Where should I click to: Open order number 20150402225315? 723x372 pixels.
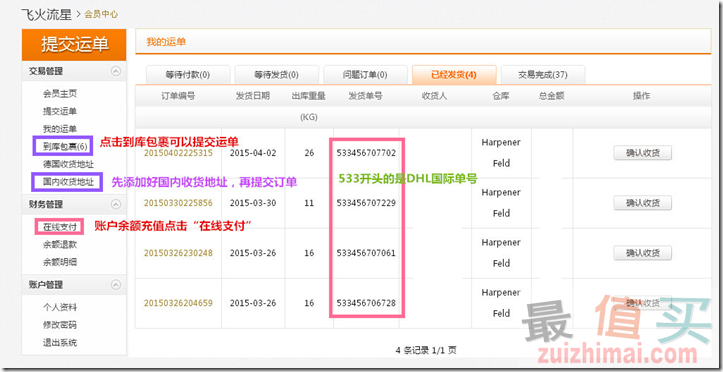pos(178,153)
